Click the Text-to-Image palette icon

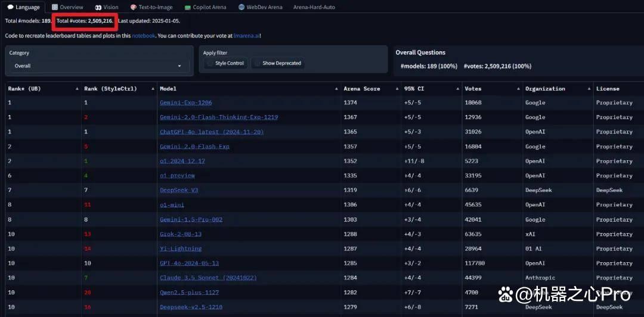(x=133, y=7)
